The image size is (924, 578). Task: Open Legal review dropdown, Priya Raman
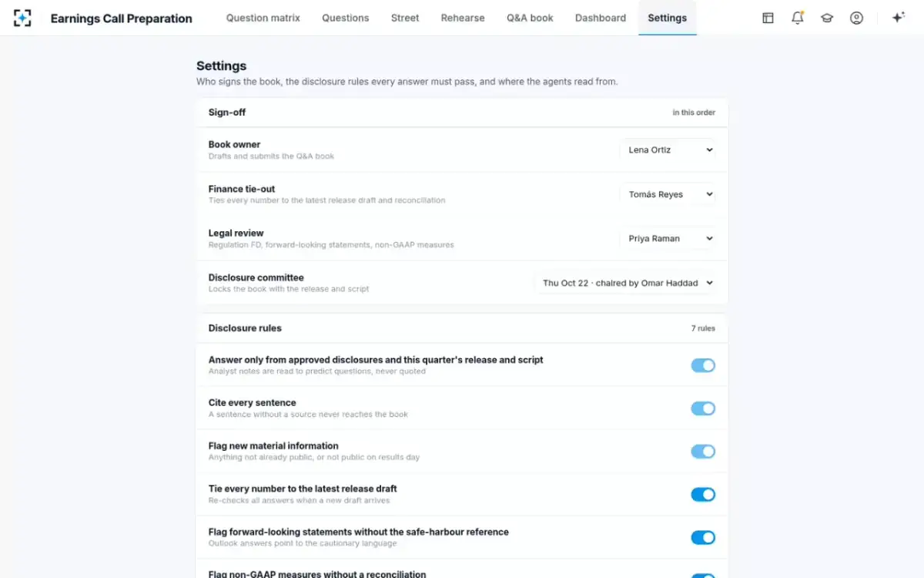tap(668, 239)
